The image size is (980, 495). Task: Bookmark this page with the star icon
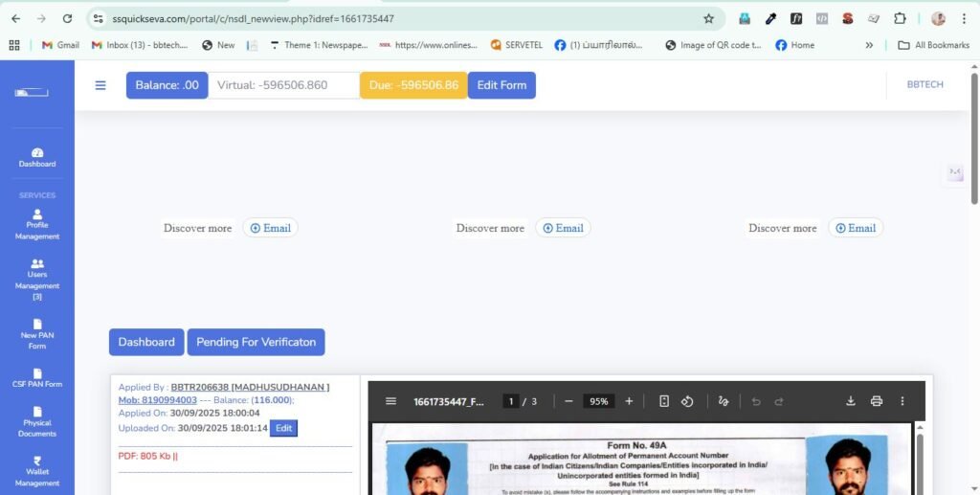708,18
